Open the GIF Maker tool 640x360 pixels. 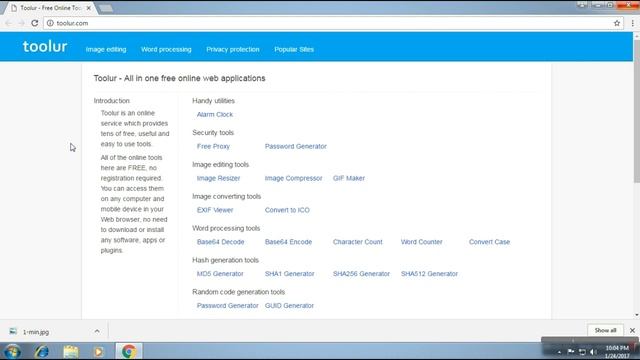click(x=349, y=178)
